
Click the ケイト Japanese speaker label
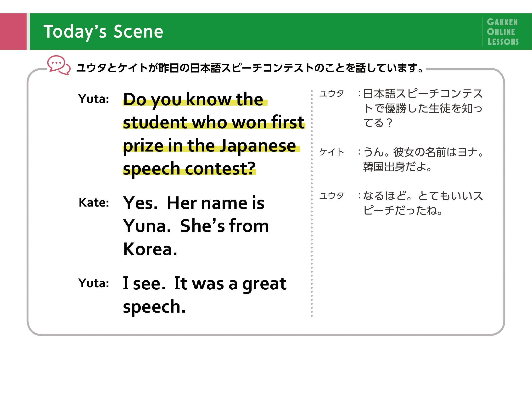pyautogui.click(x=332, y=152)
